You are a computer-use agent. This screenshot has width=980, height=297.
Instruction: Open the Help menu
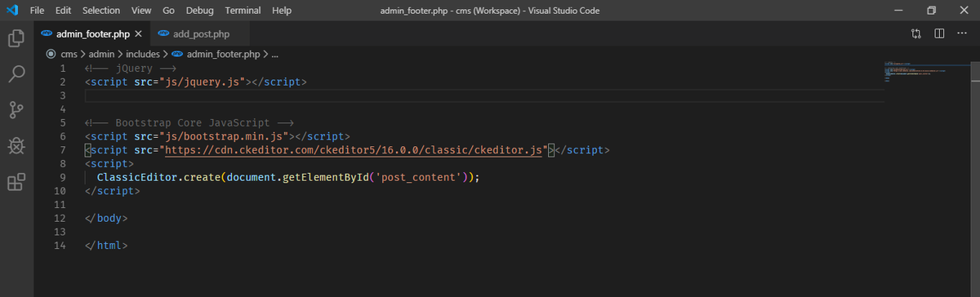[x=282, y=11]
